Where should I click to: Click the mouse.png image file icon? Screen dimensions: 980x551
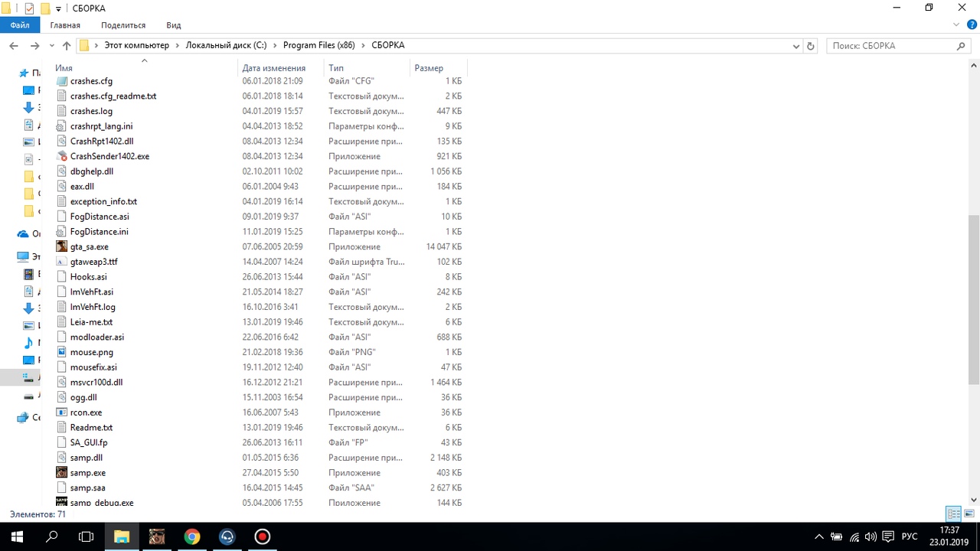pyautogui.click(x=62, y=352)
